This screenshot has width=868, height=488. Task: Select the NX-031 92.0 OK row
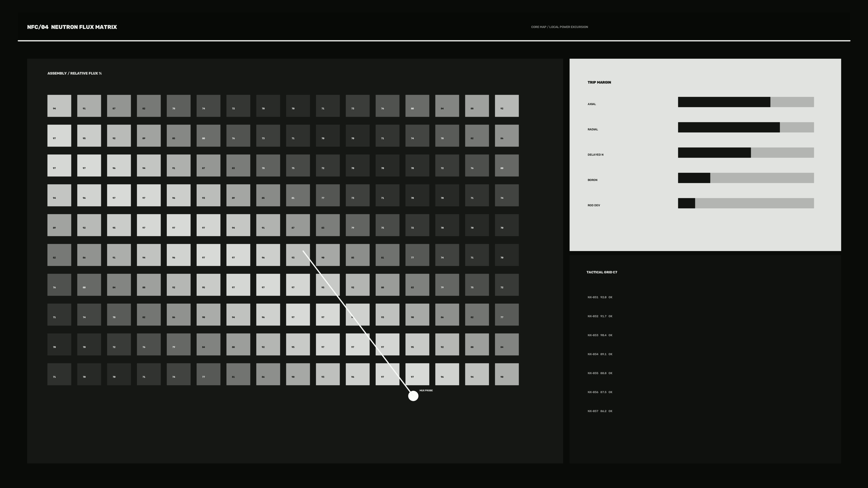(x=600, y=297)
